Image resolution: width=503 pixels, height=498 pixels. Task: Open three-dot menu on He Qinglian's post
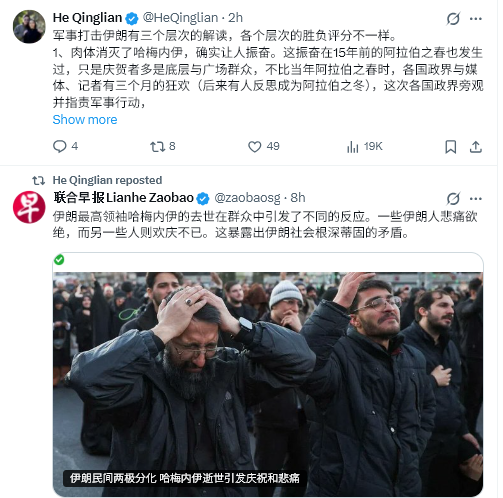[x=476, y=18]
